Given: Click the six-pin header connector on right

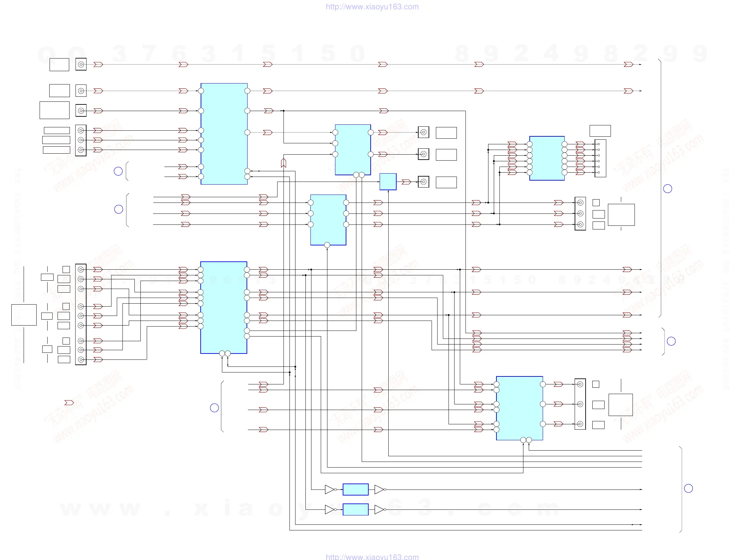Looking at the screenshot, I should point(600,158).
